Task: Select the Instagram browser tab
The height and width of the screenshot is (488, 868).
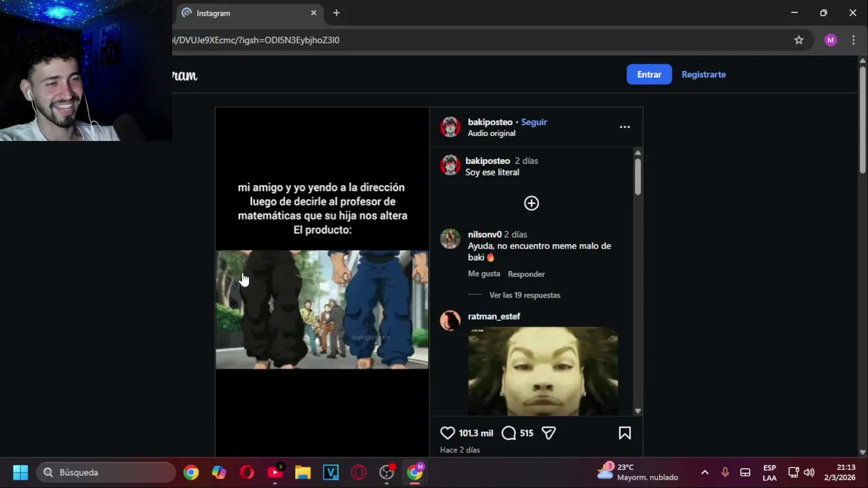Action: tap(250, 13)
